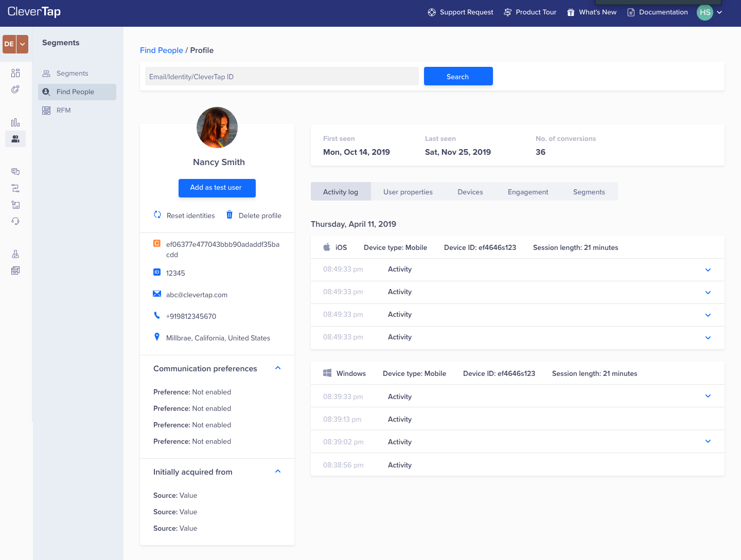Expand the first iOS activity row
Image resolution: width=741 pixels, height=560 pixels.
(708, 270)
